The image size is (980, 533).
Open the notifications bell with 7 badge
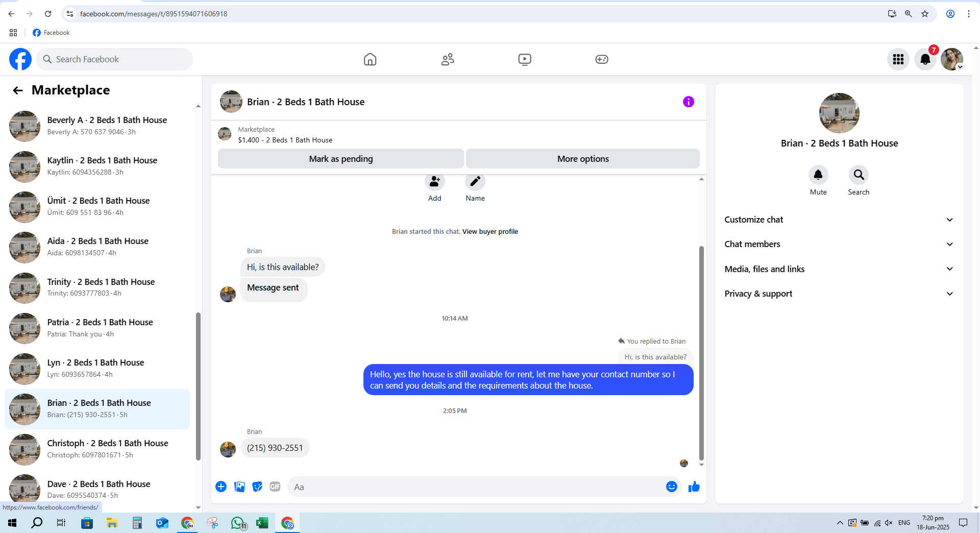(925, 59)
